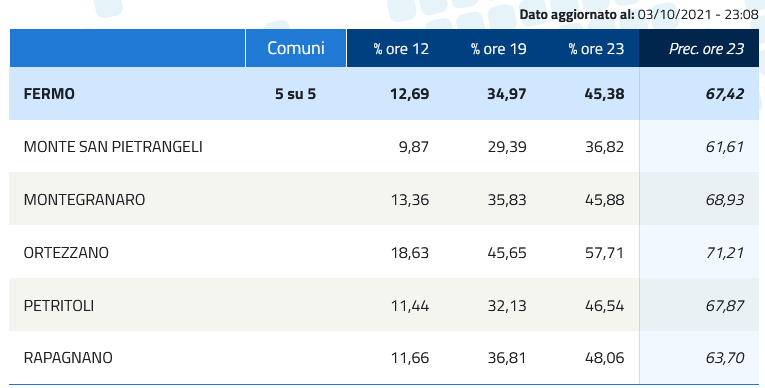Open the MONTEGRANARO municipality link
765x388 pixels.
[x=84, y=200]
